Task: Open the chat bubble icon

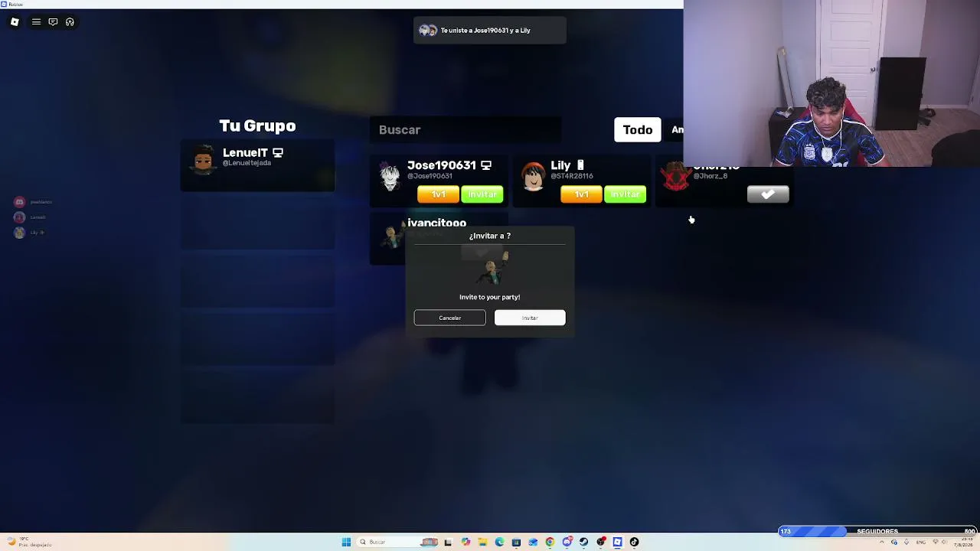Action: [53, 22]
